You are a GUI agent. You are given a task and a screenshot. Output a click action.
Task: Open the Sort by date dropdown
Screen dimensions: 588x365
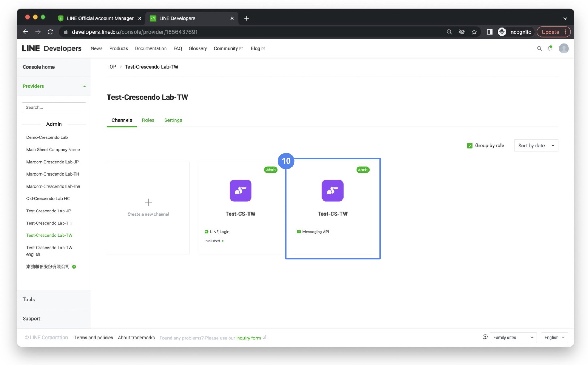click(536, 146)
